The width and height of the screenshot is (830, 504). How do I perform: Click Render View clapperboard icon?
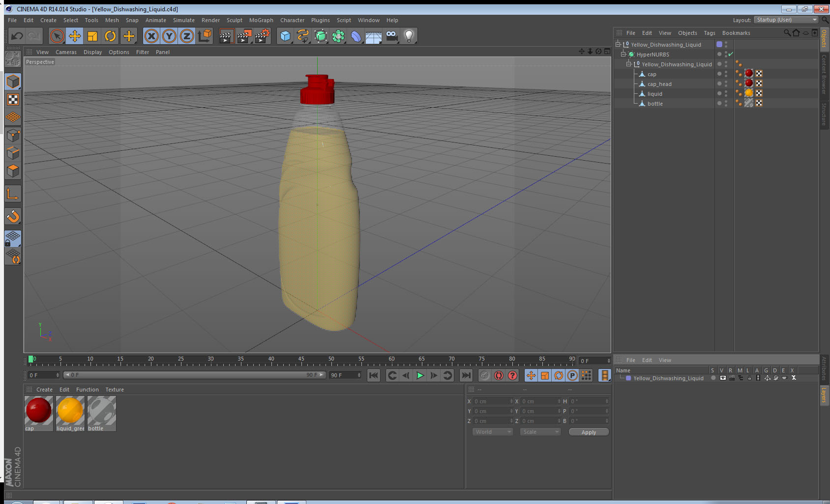(226, 36)
